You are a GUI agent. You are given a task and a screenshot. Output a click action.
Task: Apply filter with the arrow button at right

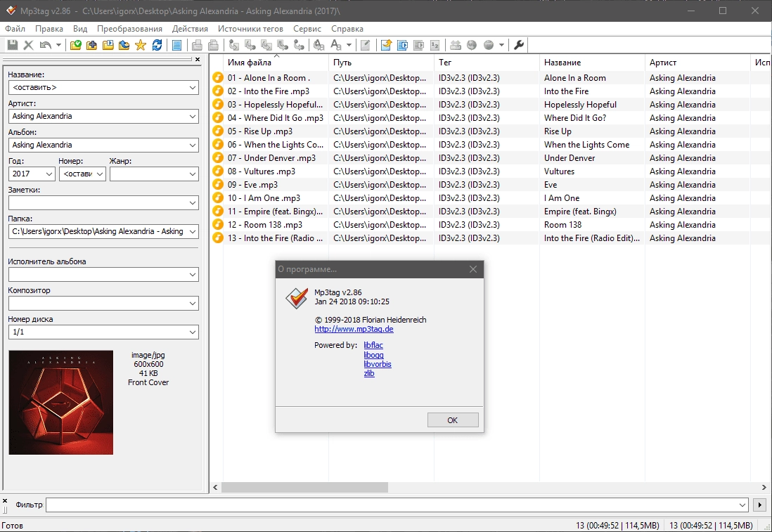759,505
